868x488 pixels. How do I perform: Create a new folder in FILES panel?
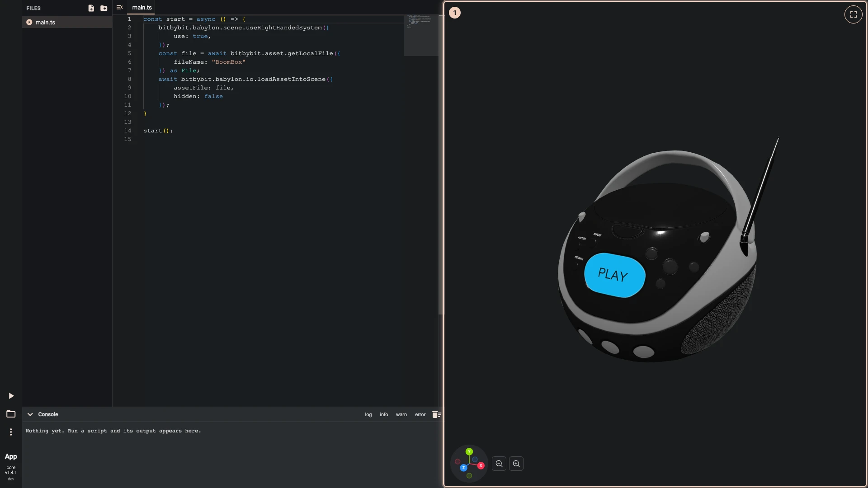pos(104,8)
